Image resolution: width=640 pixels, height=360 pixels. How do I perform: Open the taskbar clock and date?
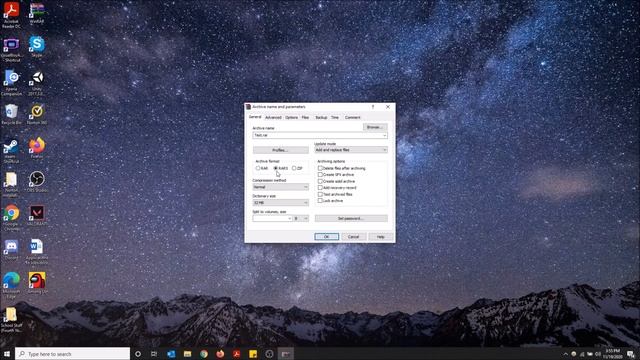click(612, 354)
